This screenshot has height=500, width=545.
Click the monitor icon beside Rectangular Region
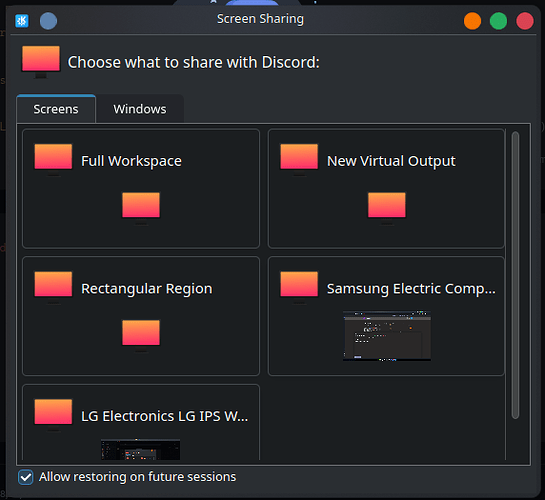53,288
